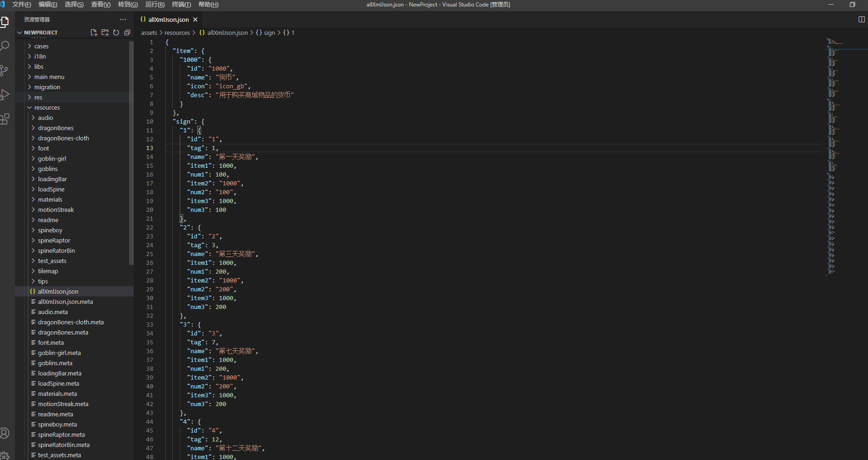
Task: Expand the main menu folder
Action: pyautogui.click(x=49, y=77)
